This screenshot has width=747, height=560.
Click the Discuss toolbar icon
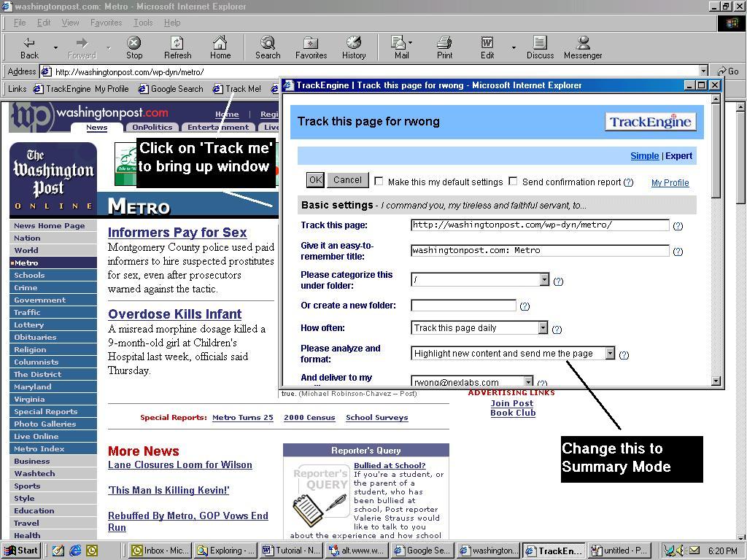point(541,48)
